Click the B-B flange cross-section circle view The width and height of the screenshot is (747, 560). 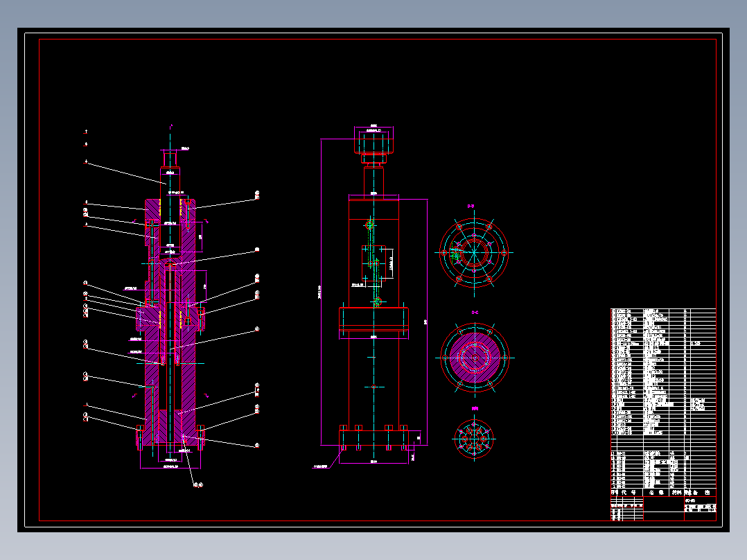point(475,253)
